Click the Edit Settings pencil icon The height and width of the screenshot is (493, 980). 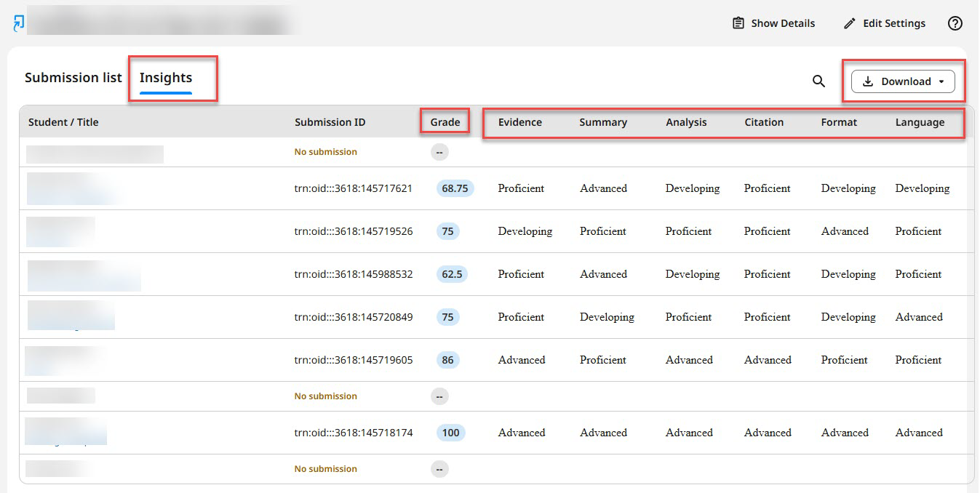849,23
